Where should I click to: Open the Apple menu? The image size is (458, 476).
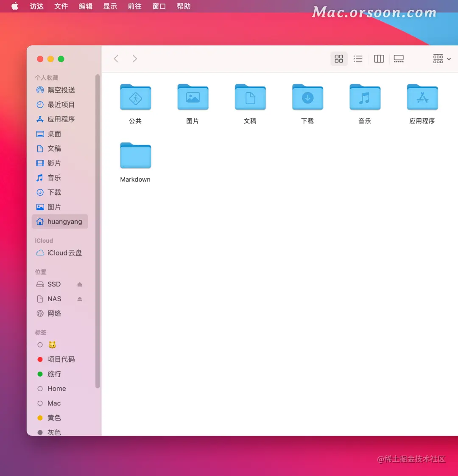pyautogui.click(x=14, y=6)
